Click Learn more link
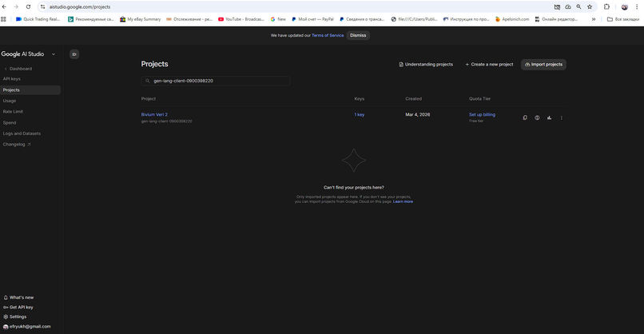This screenshot has width=644, height=334. pos(403,201)
